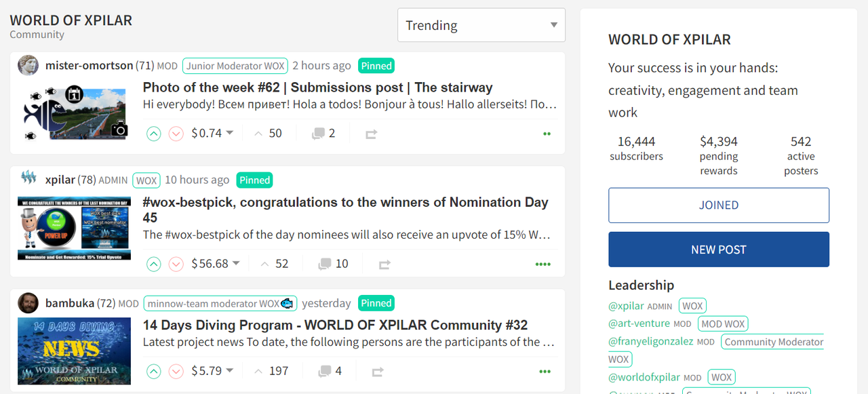The height and width of the screenshot is (394, 868).
Task: Expand payout details for $56.68
Action: (216, 264)
